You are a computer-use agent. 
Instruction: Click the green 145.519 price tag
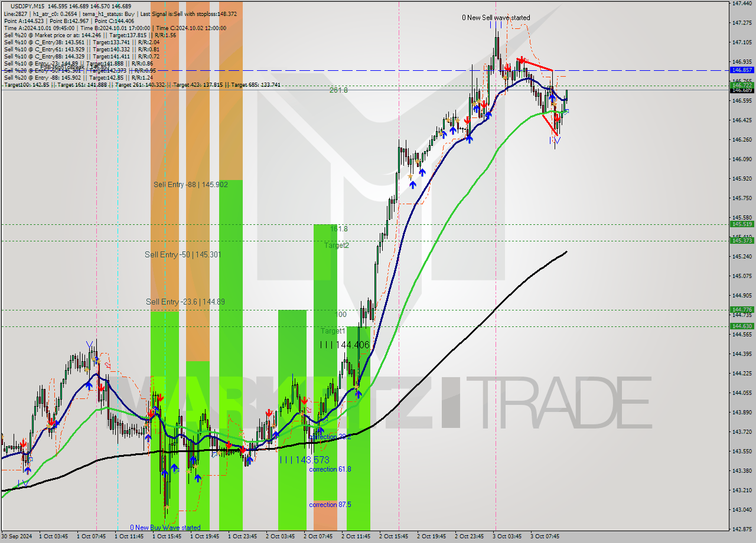[742, 224]
